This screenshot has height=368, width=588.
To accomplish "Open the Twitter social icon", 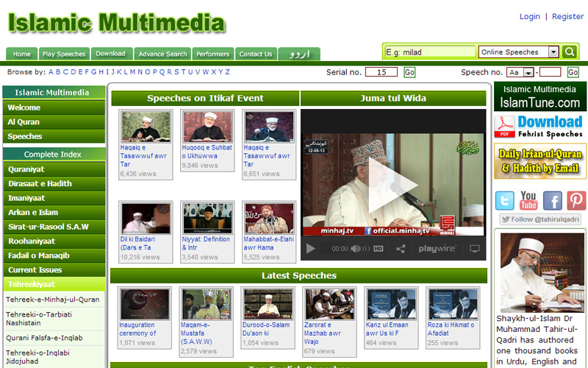I will pos(504,200).
